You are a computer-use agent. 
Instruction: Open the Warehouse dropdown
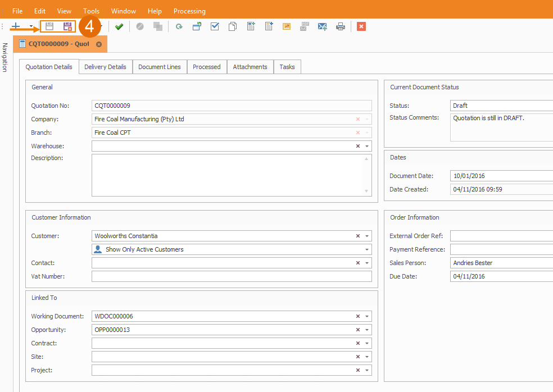click(x=366, y=145)
